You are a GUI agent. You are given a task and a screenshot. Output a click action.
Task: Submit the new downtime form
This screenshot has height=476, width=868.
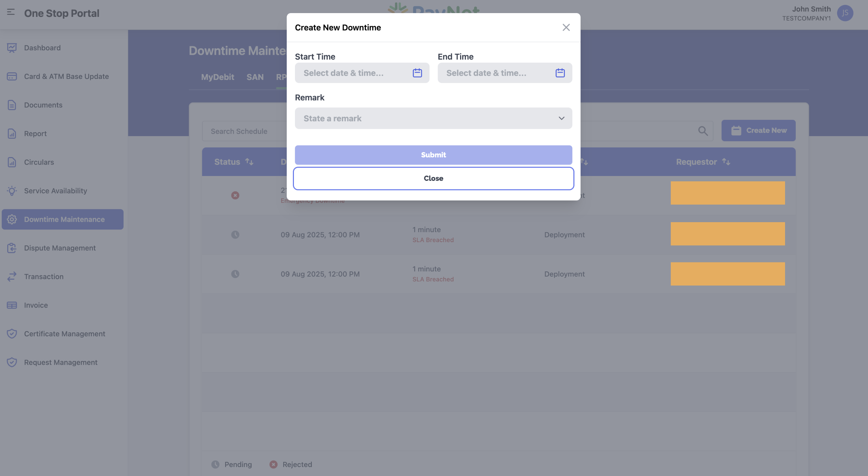coord(433,155)
